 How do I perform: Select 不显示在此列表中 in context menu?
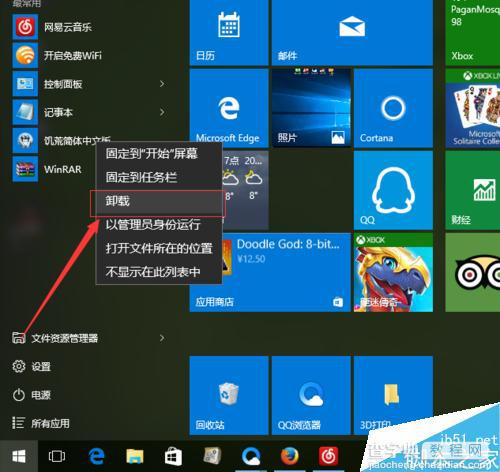[x=159, y=272]
